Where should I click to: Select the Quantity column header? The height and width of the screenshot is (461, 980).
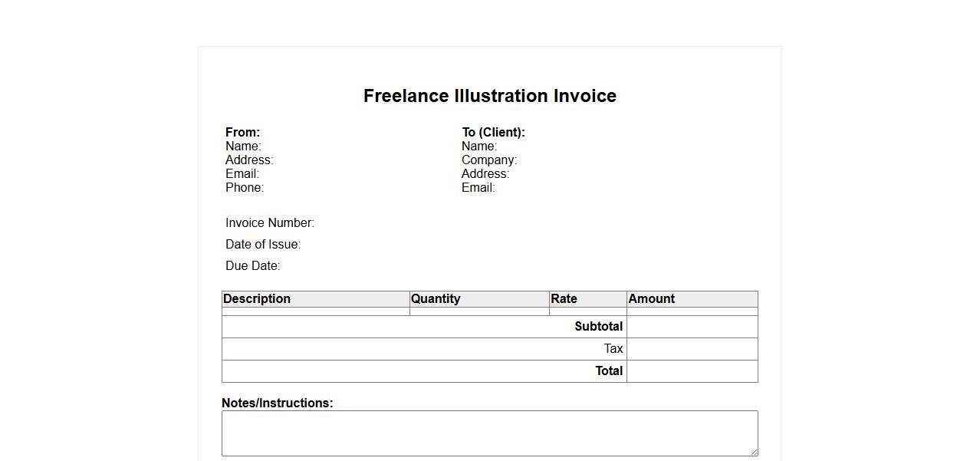click(x=436, y=299)
